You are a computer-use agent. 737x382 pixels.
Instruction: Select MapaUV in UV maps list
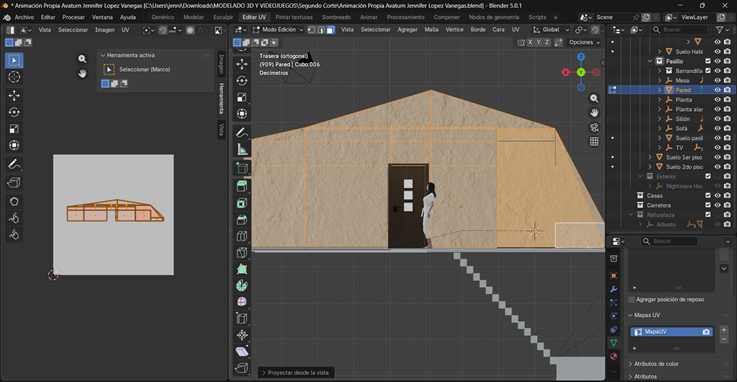(x=671, y=332)
